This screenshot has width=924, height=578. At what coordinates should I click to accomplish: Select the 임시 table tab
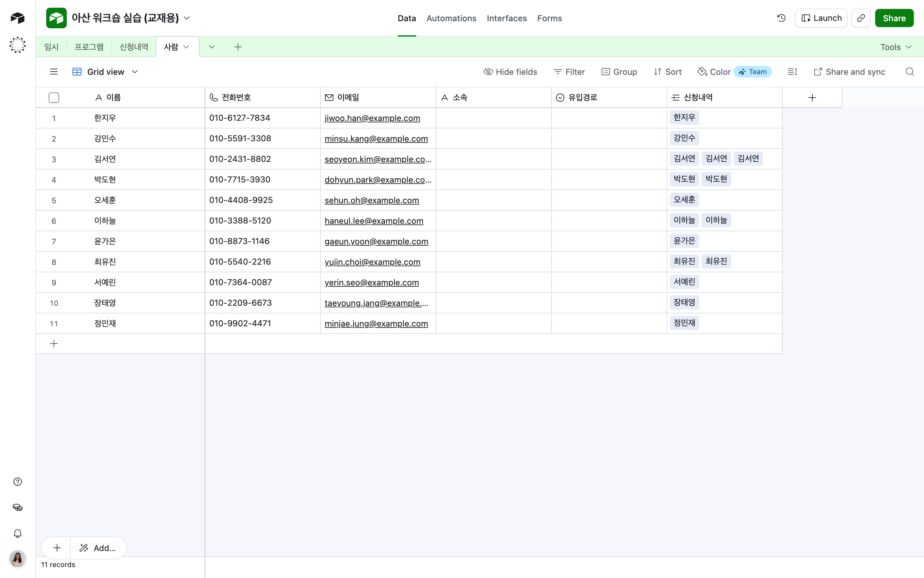tap(51, 47)
